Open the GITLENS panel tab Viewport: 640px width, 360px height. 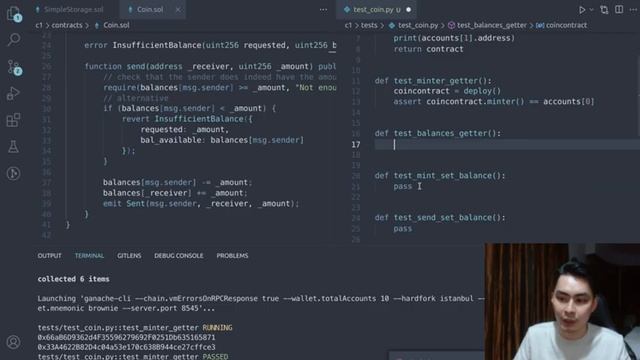coord(129,256)
